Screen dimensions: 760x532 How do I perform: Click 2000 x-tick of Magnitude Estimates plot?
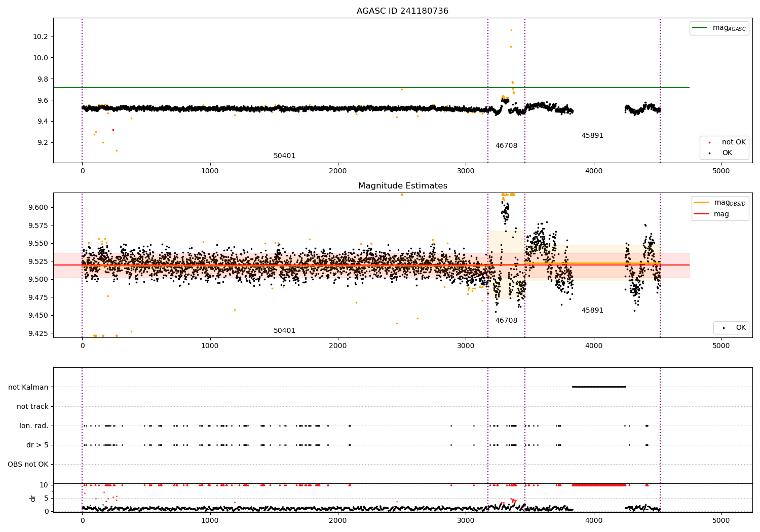[338, 346]
